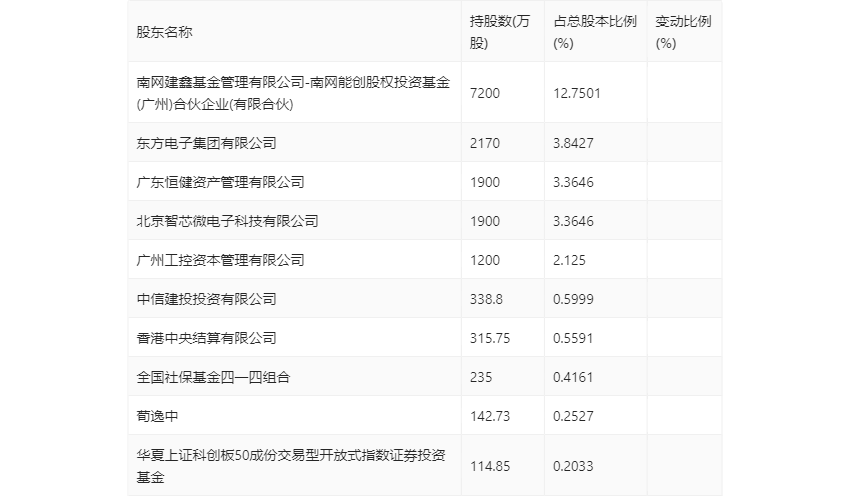Select the 12.7501 percentage value
The width and height of the screenshot is (850, 496).
click(577, 93)
